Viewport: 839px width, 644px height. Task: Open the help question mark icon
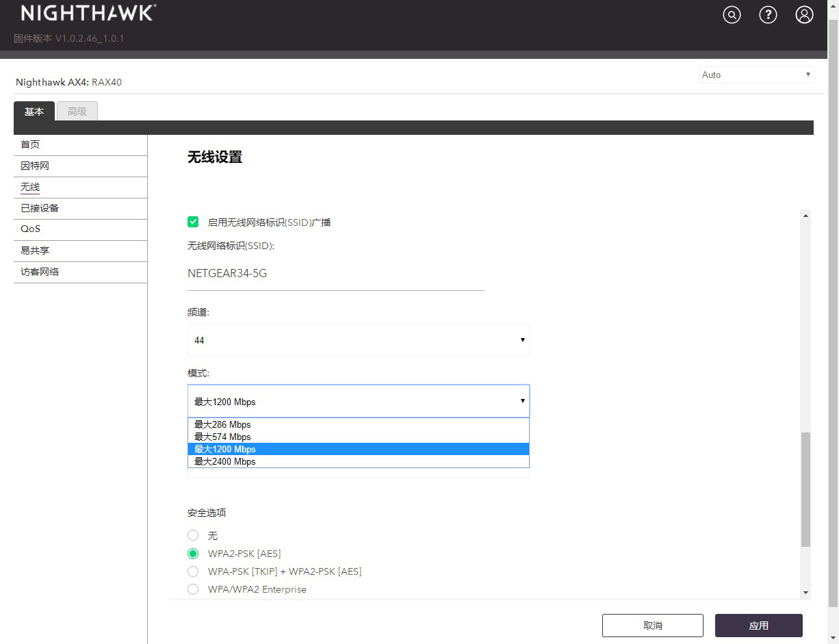[x=768, y=14]
